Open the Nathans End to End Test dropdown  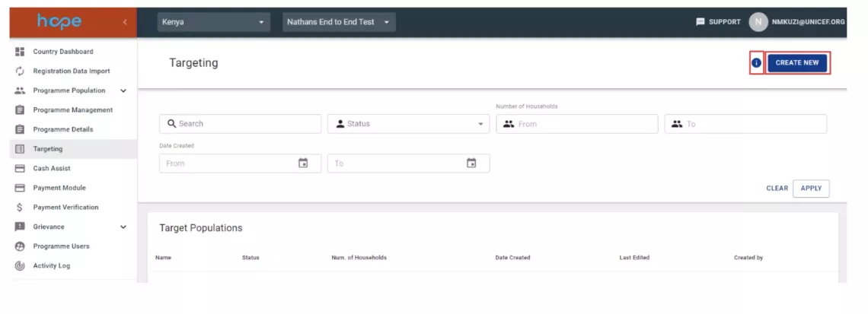point(339,22)
